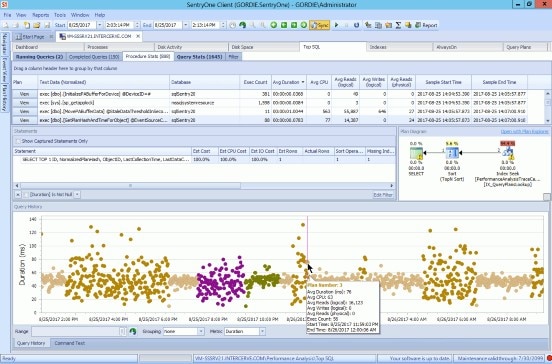The width and height of the screenshot is (552, 364).
Task: Expand the Start date picker dropdown
Action: (x=99, y=25)
